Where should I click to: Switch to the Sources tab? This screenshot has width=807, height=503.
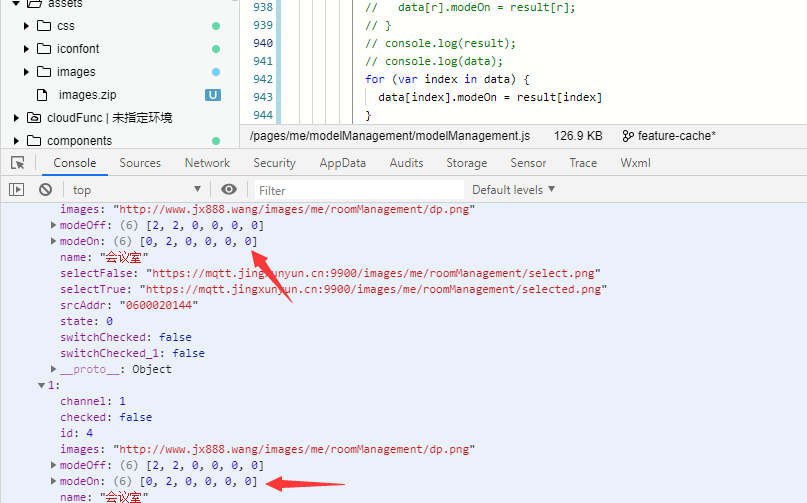(x=140, y=163)
